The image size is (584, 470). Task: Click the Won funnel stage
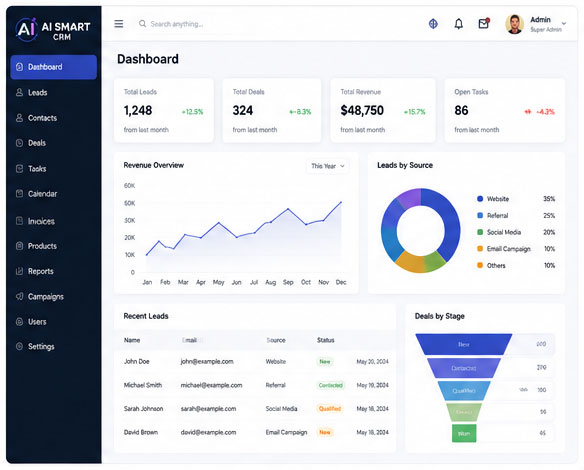[x=464, y=434]
